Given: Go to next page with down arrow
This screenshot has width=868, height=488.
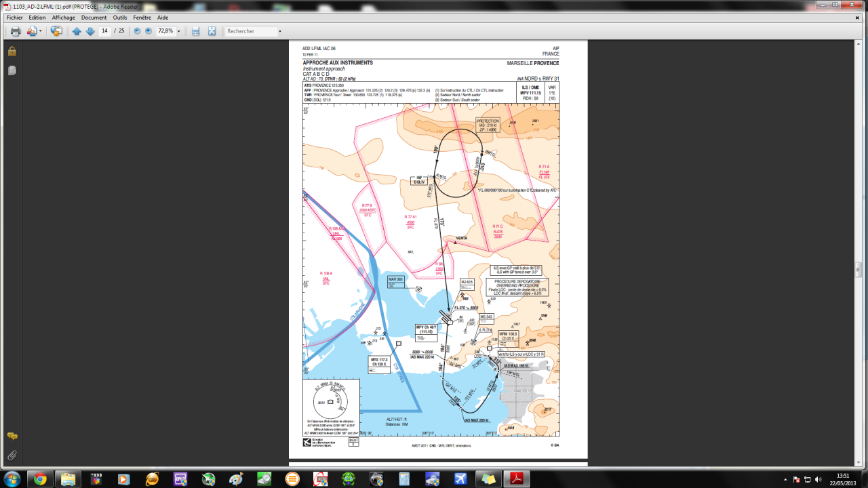Looking at the screenshot, I should point(90,31).
